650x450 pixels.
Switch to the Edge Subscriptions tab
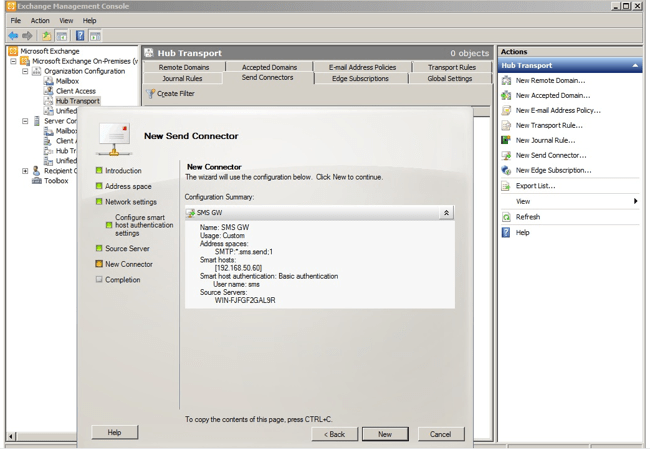tap(360, 78)
